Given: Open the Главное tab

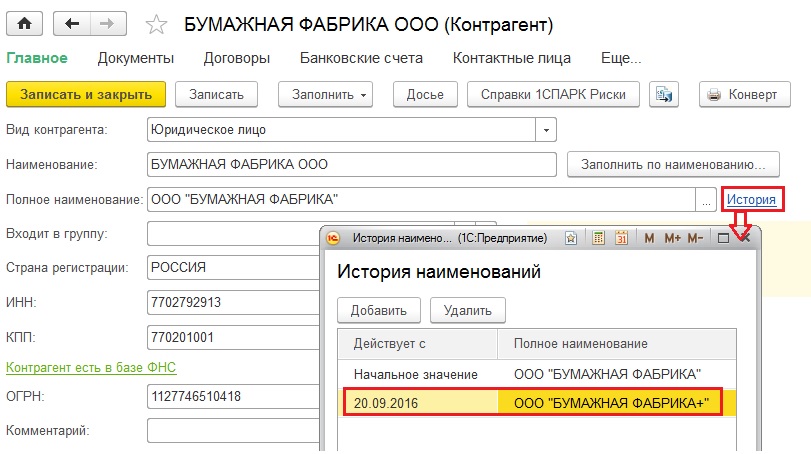Looking at the screenshot, I should click(37, 58).
